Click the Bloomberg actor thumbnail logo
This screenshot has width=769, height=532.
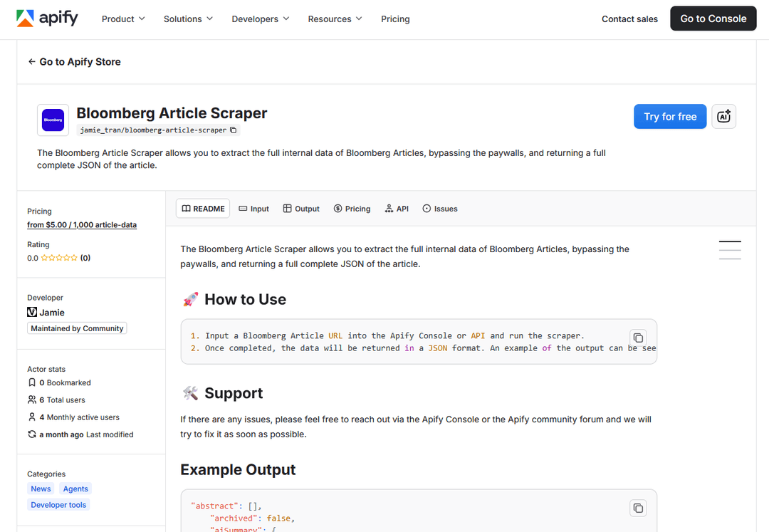coord(53,120)
